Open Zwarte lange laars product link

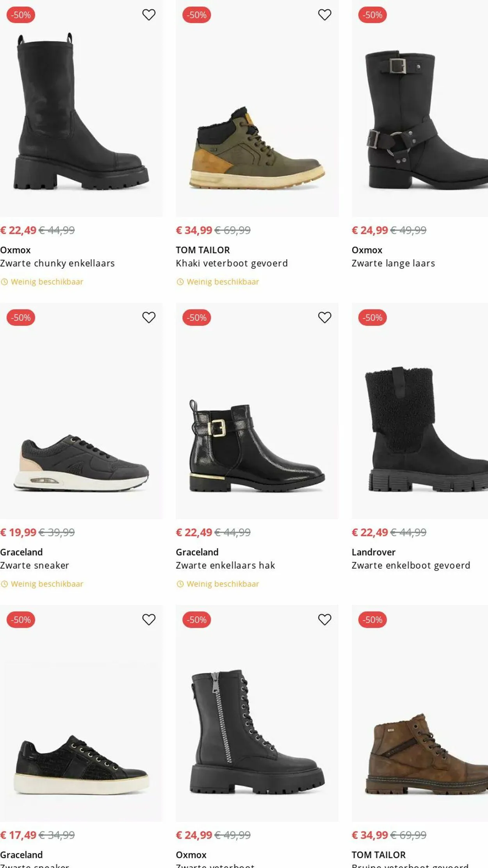pos(393,263)
